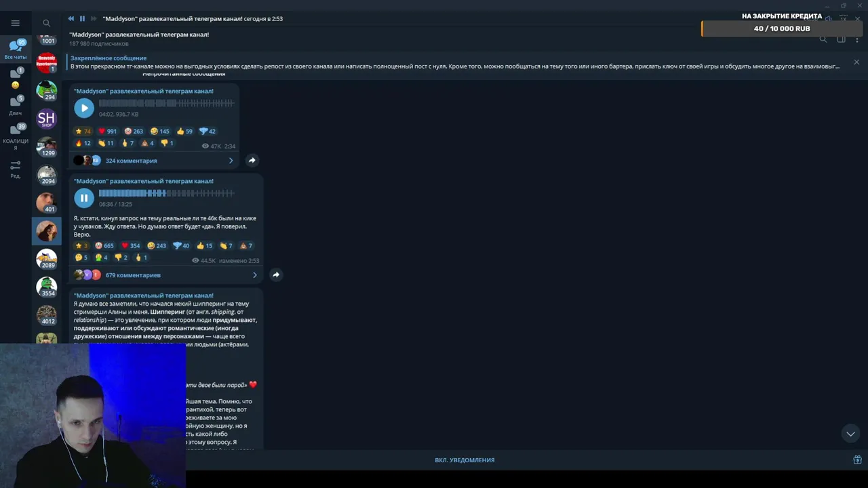Open 'Ред.' edit folders button
The height and width of the screenshot is (488, 868).
coord(16,169)
